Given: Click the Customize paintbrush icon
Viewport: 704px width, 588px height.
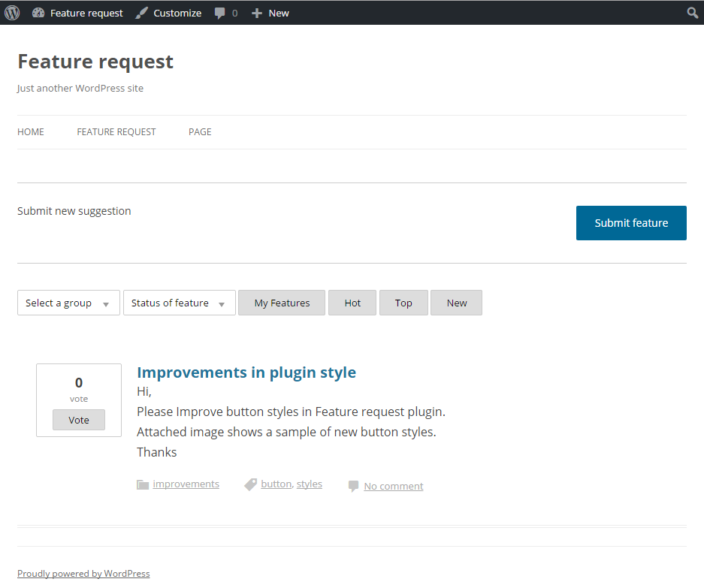Looking at the screenshot, I should coord(142,13).
